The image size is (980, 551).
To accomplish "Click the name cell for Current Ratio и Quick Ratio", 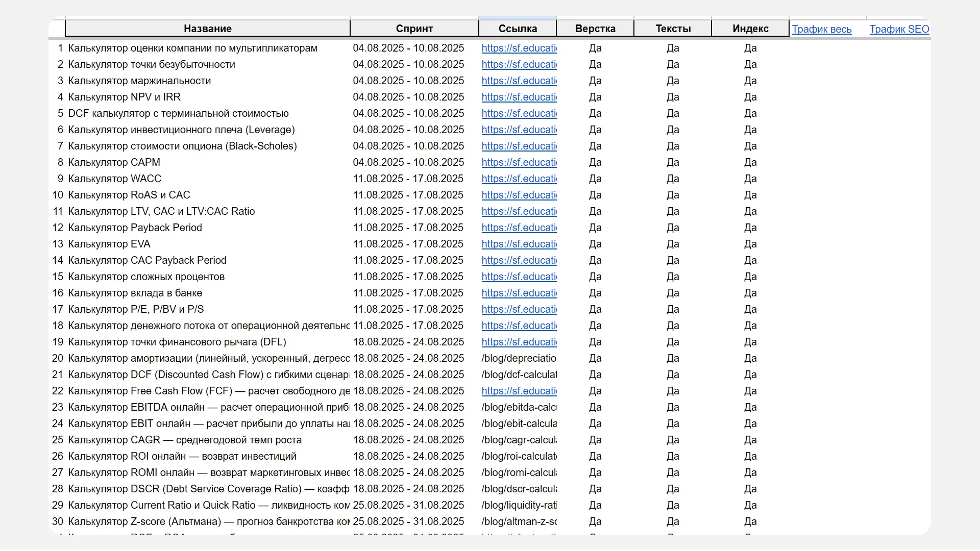I will (x=209, y=505).
